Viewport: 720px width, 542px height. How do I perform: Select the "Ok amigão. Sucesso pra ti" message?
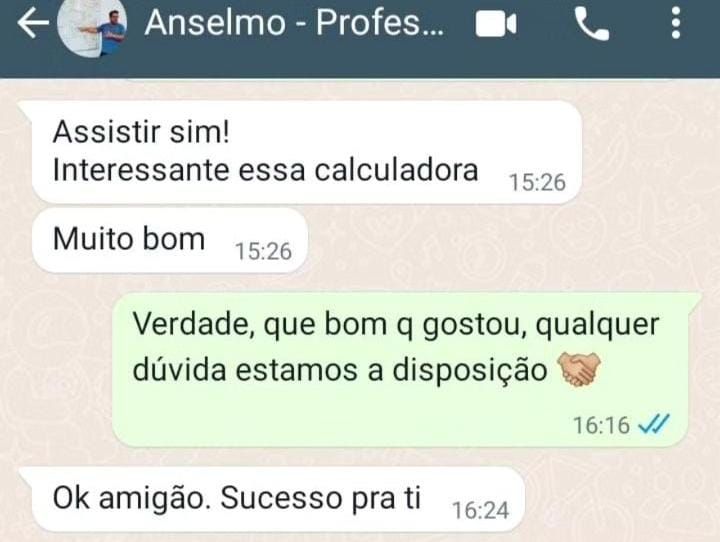click(278, 499)
